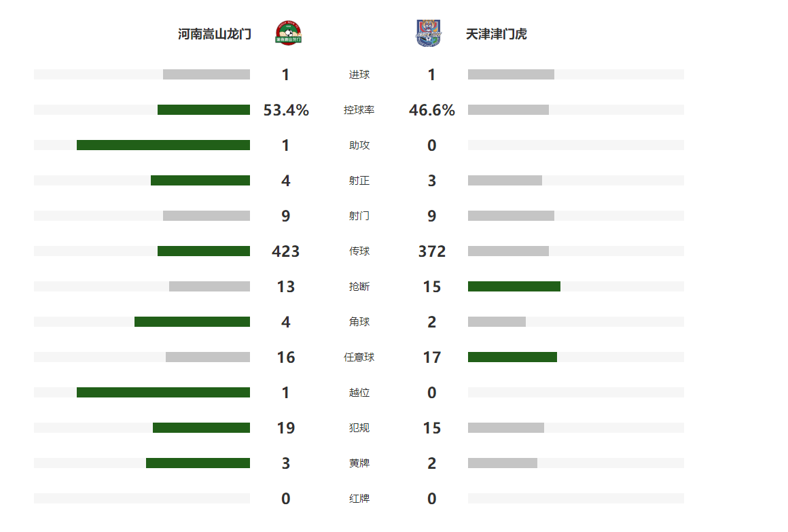Open the 天津津门虎 team name link
Screen dimensions: 788x532
point(496,34)
